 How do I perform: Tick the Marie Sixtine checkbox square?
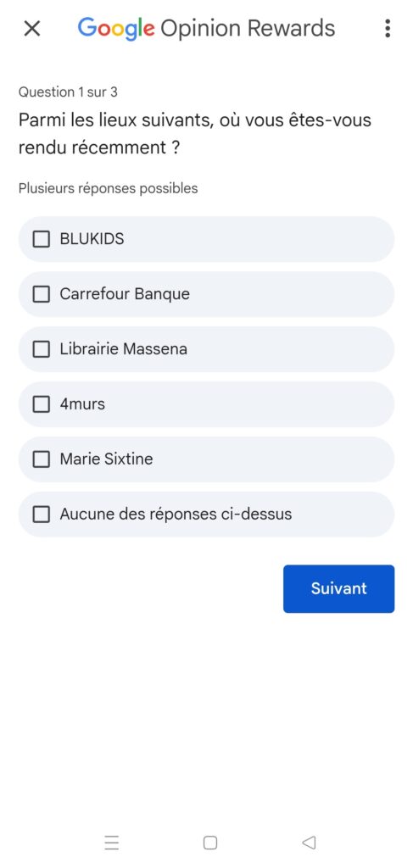[41, 459]
